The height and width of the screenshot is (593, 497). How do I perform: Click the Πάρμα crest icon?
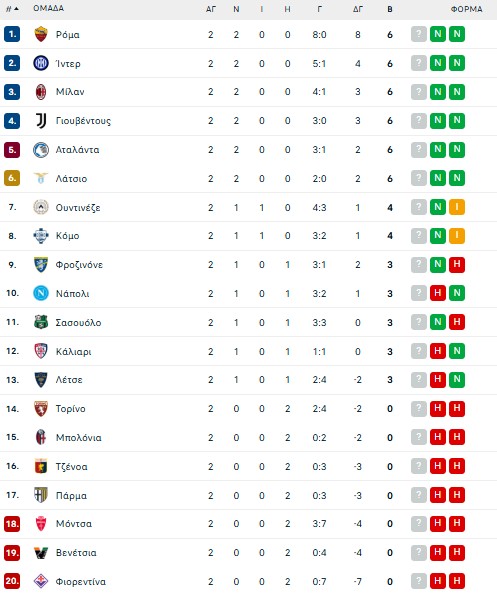(x=41, y=495)
